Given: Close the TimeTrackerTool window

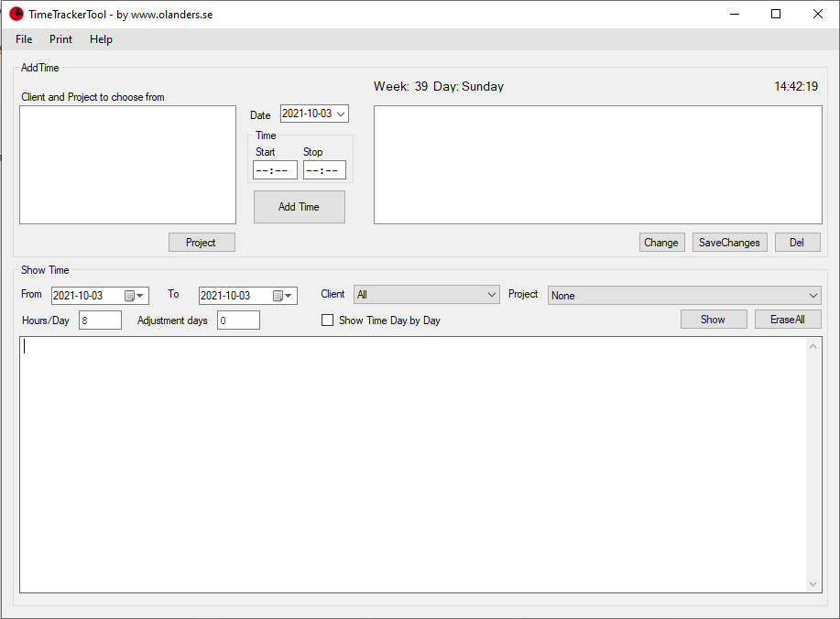Looking at the screenshot, I should click(817, 14).
